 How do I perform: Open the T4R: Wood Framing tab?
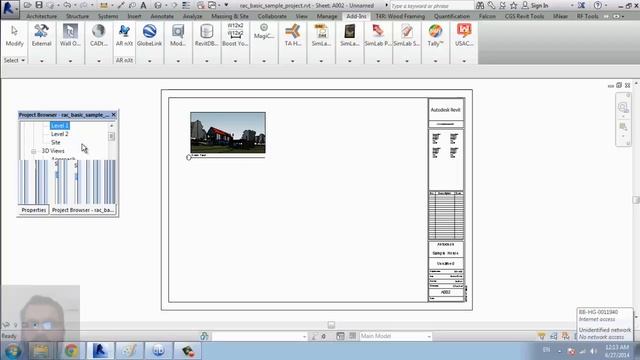pos(400,16)
